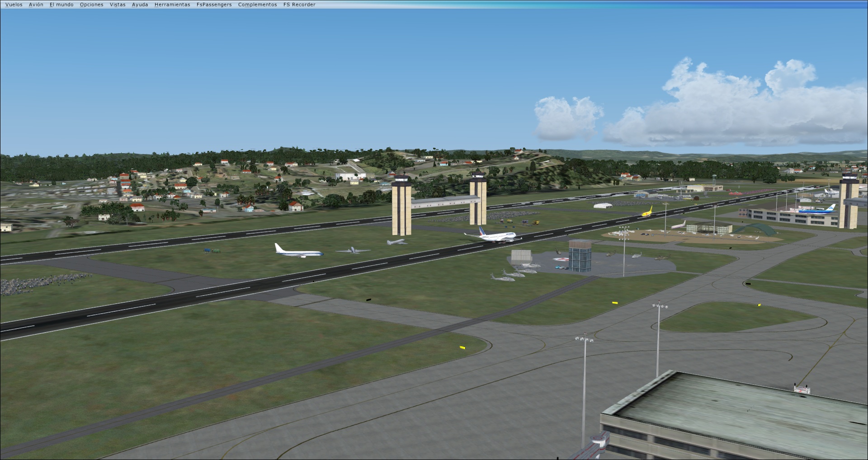Open the El mundo menu
This screenshot has height=460, width=868.
pyautogui.click(x=61, y=4)
